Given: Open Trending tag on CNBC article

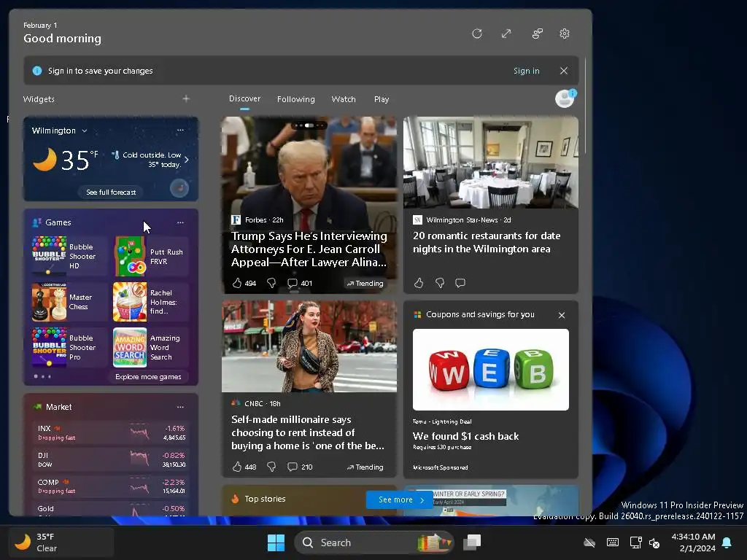Looking at the screenshot, I should tap(365, 467).
